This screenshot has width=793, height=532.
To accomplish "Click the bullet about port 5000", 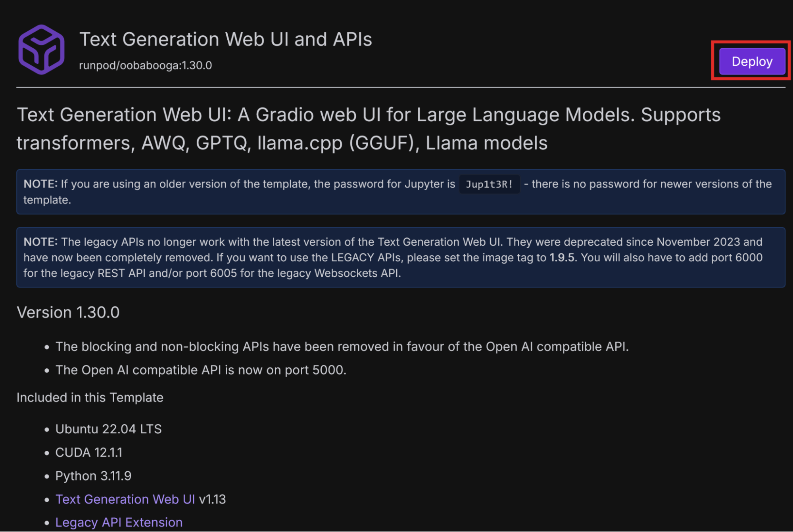I will pyautogui.click(x=201, y=370).
